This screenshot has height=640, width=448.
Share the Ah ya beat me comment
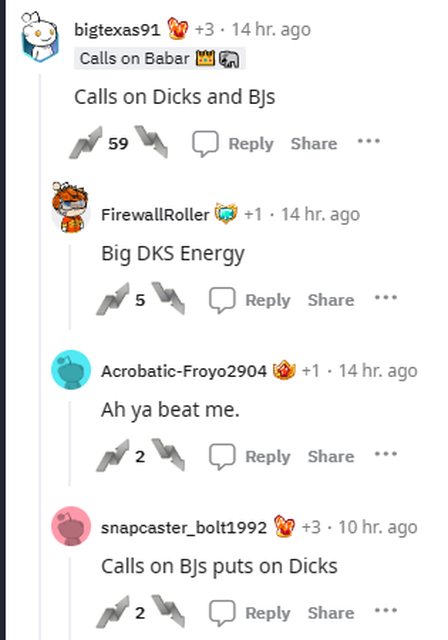click(x=331, y=456)
